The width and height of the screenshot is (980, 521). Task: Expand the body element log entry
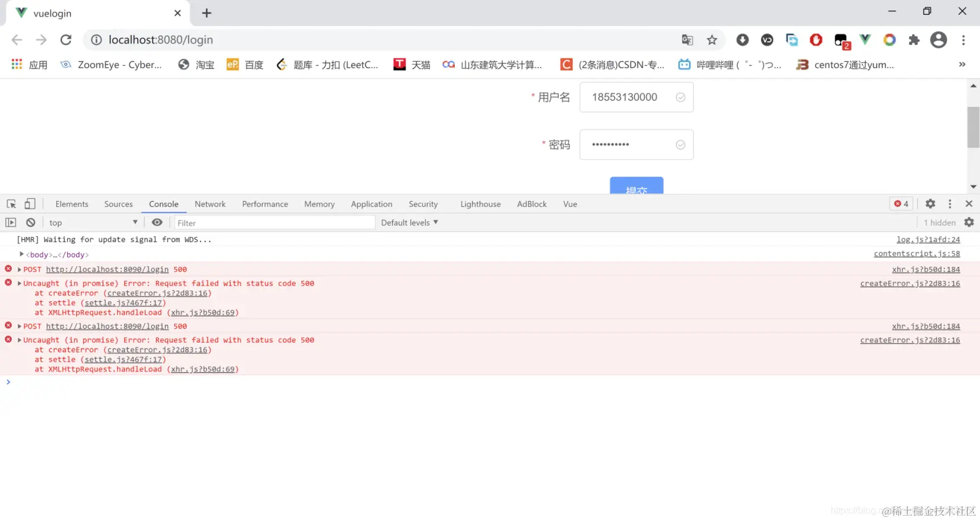[x=22, y=255]
